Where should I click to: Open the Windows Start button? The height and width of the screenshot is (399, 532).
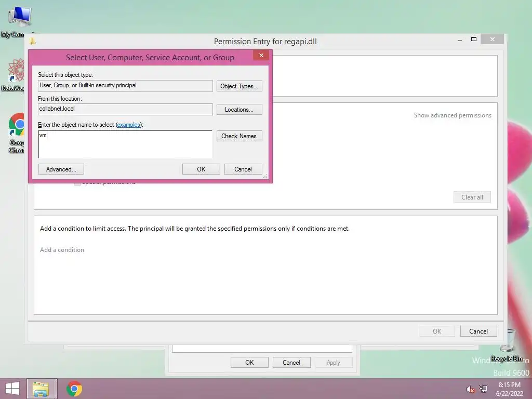[12, 389]
